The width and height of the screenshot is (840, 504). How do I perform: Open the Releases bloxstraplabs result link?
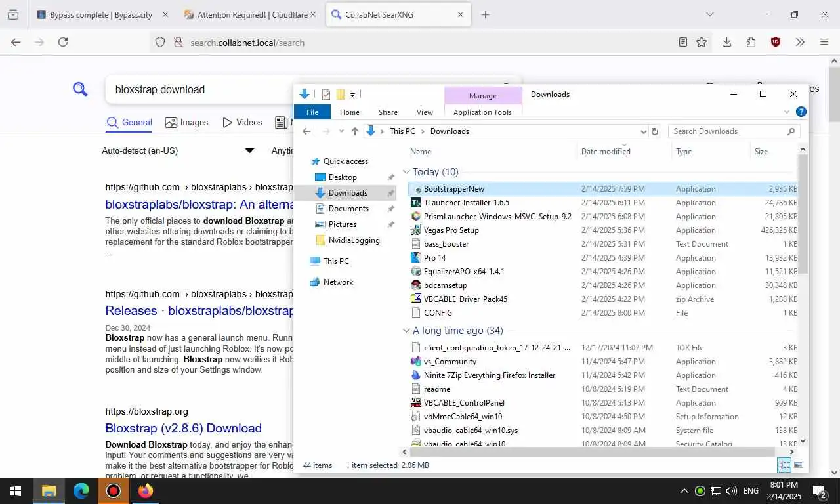pos(199,310)
